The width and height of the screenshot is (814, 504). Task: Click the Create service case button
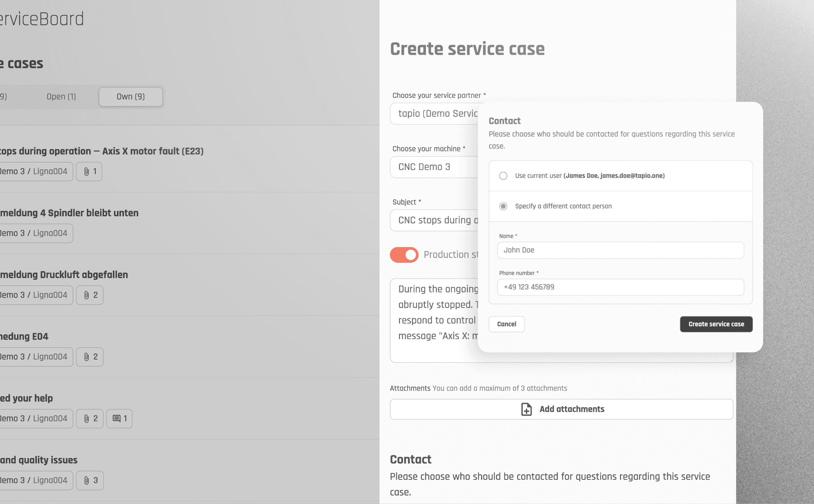coord(716,324)
